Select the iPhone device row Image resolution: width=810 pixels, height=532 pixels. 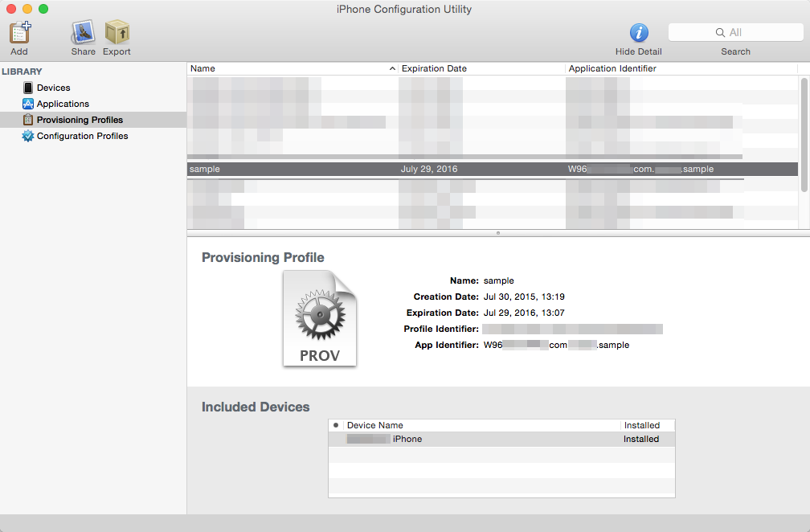click(x=501, y=439)
